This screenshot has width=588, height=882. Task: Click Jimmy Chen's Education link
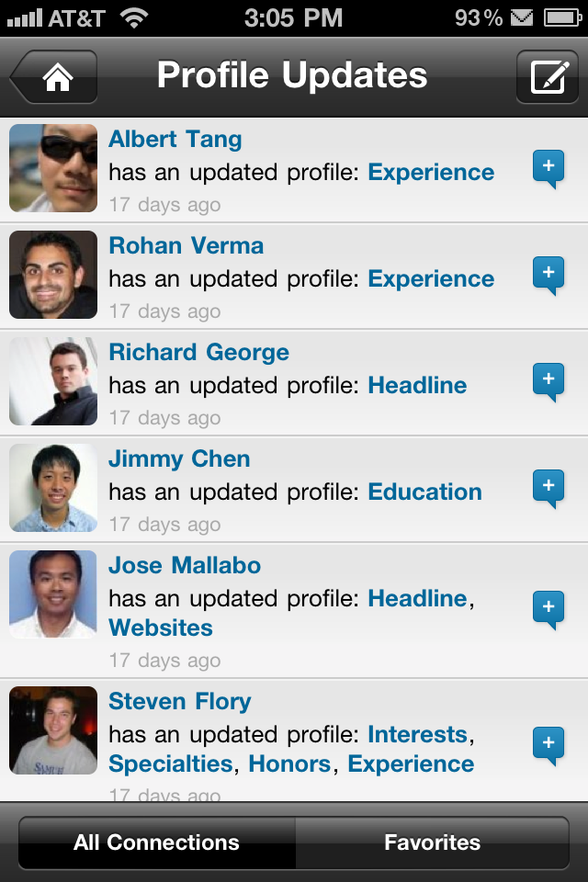point(424,492)
